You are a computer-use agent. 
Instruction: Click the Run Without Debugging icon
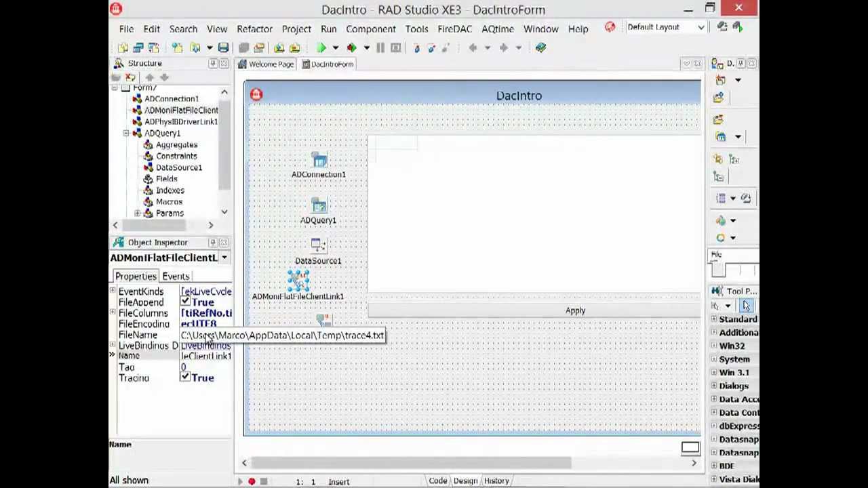pos(351,48)
